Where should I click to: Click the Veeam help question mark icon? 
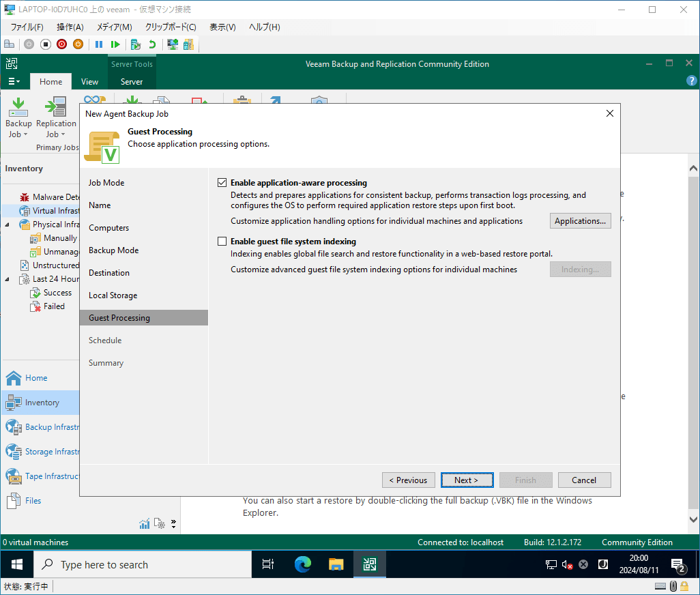pyautogui.click(x=691, y=81)
